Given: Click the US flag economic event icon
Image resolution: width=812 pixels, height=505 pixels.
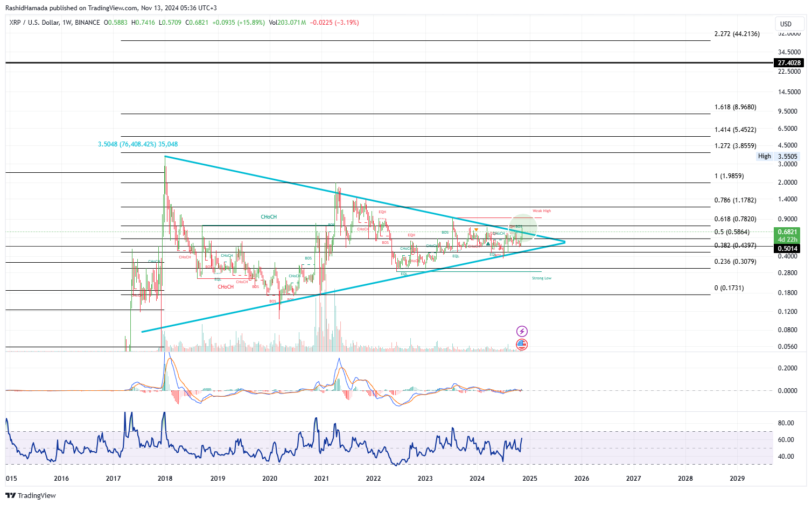Looking at the screenshot, I should [522, 345].
